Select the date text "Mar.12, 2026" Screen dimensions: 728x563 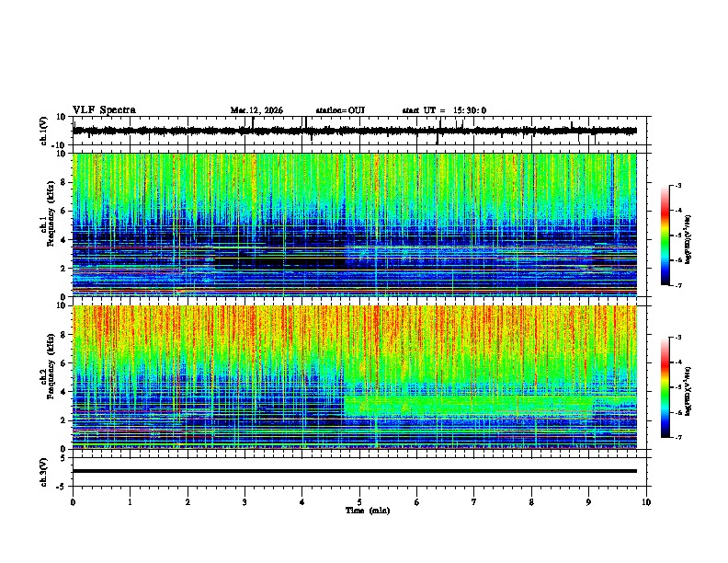(256, 110)
